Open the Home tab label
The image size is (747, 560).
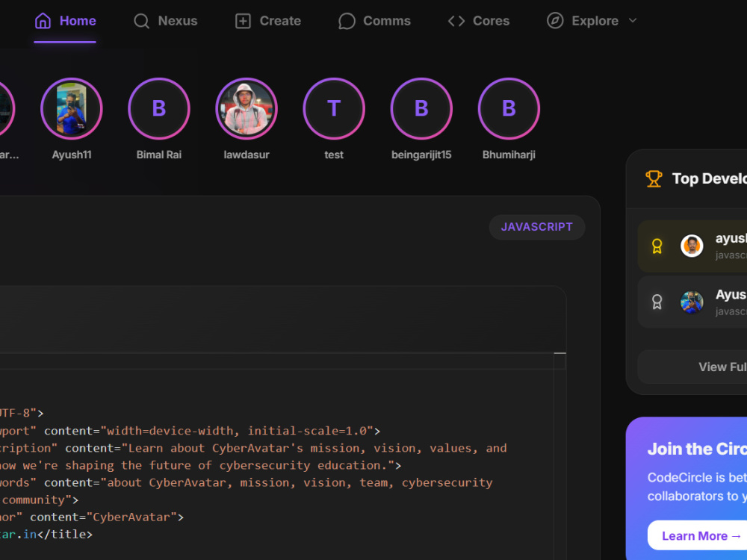coord(78,21)
